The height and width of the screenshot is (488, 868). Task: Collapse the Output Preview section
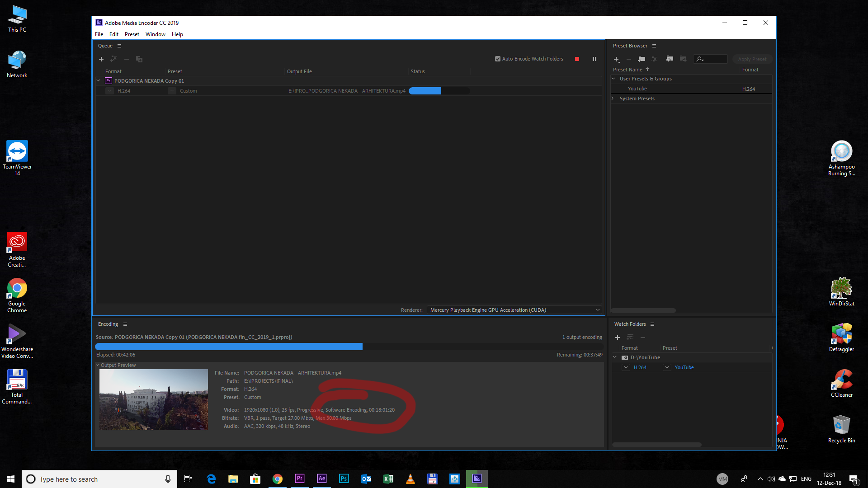point(98,365)
